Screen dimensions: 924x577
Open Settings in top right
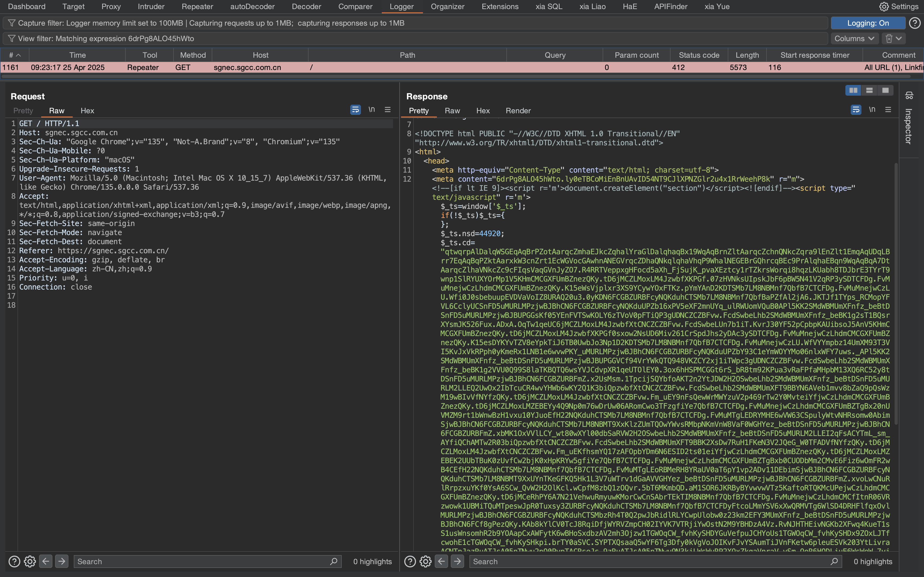pyautogui.click(x=899, y=6)
